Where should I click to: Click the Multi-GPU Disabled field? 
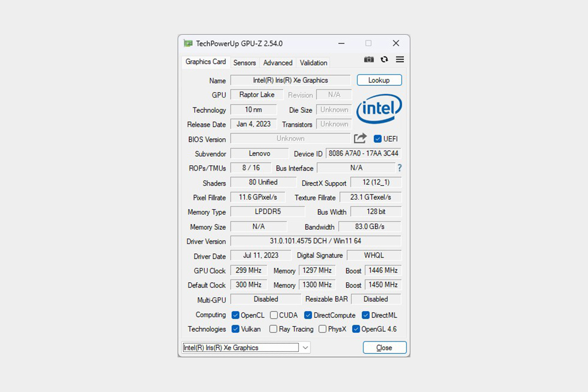pos(266,299)
